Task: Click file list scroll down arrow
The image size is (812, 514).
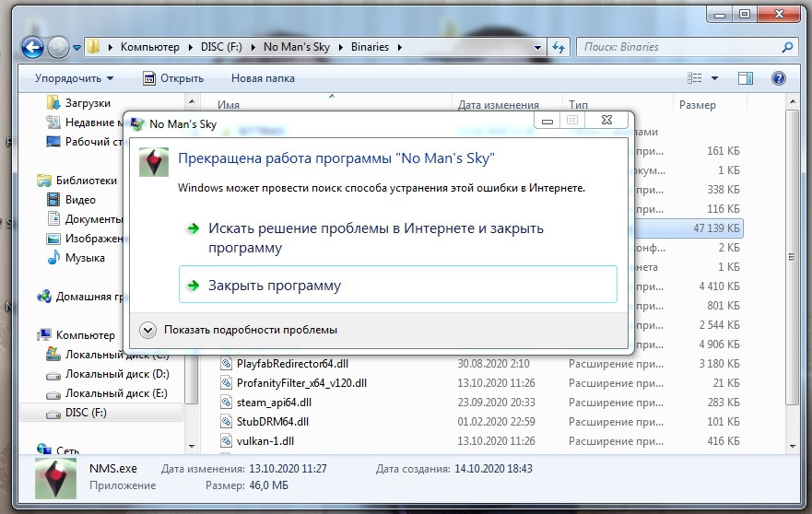Action: pos(793,446)
